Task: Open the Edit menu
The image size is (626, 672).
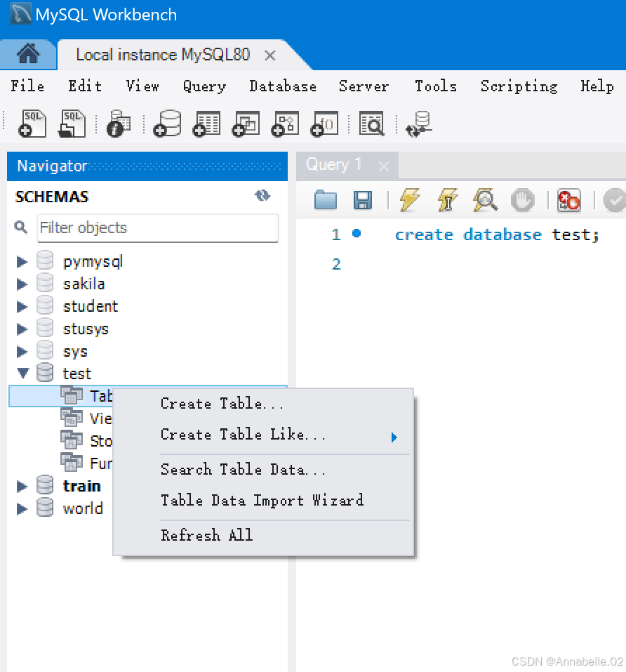Action: pos(85,86)
